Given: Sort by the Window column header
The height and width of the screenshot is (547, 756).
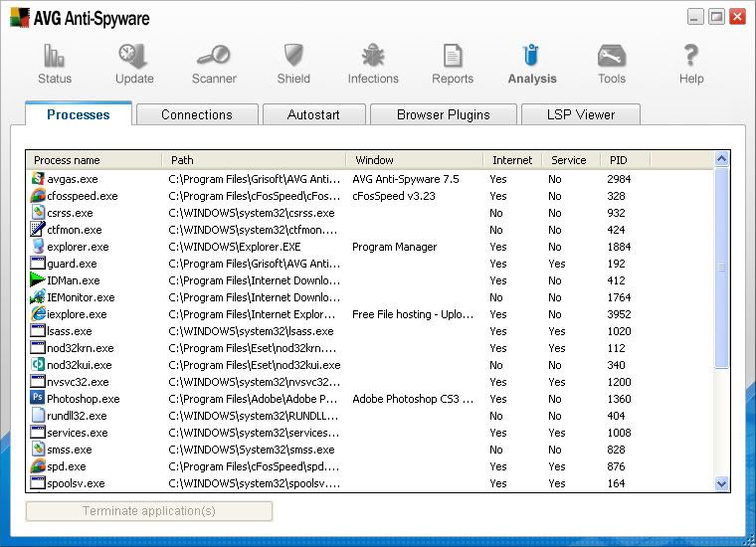Looking at the screenshot, I should click(414, 160).
